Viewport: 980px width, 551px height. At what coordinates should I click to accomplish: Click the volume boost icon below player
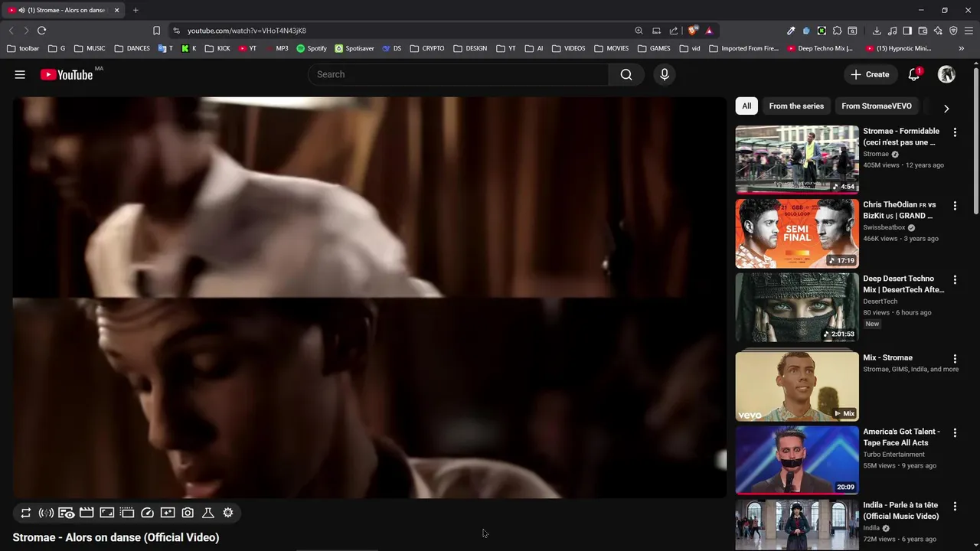(46, 513)
